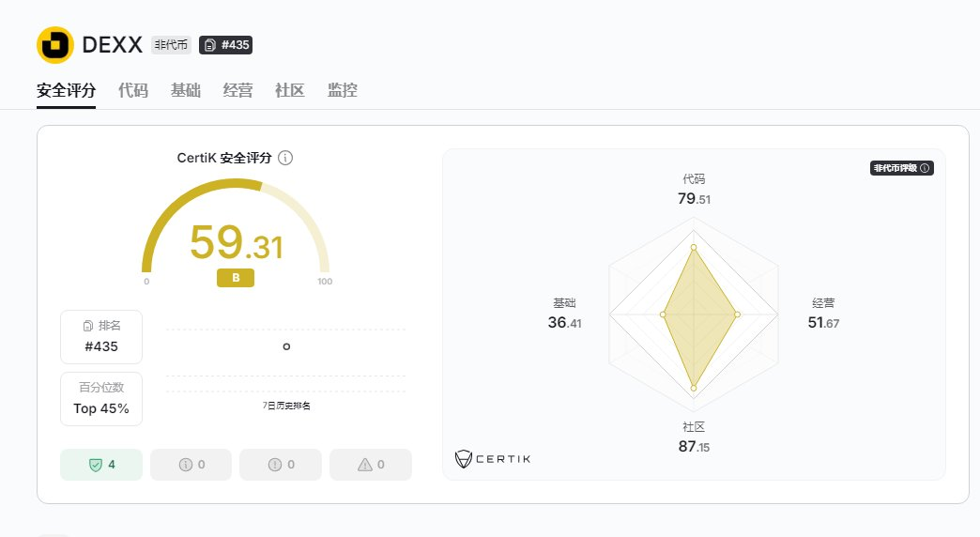The height and width of the screenshot is (537, 980).
Task: Click the exclamation circle icon showing 0
Action: click(275, 465)
